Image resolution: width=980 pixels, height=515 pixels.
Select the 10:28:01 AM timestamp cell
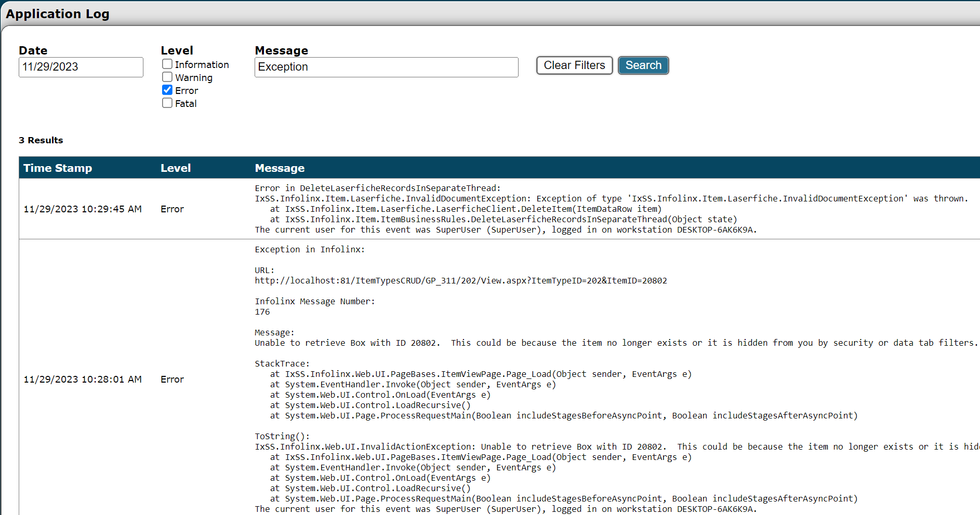coord(83,380)
